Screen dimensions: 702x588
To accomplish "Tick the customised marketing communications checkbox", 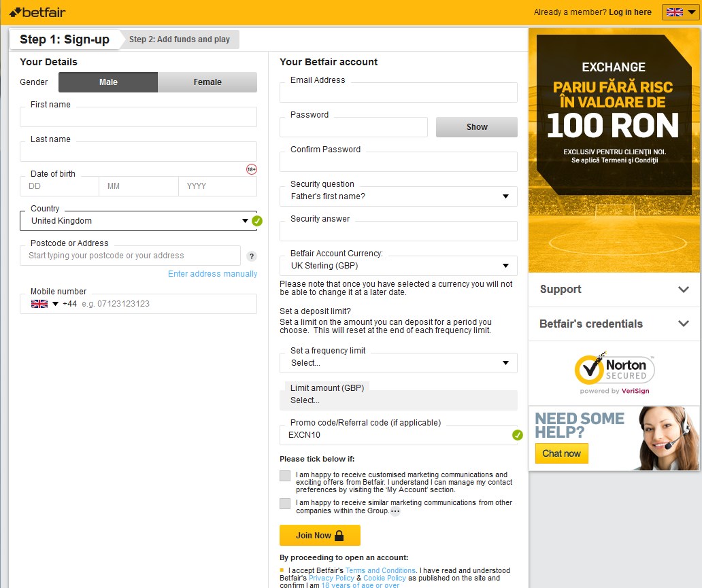I will [285, 476].
